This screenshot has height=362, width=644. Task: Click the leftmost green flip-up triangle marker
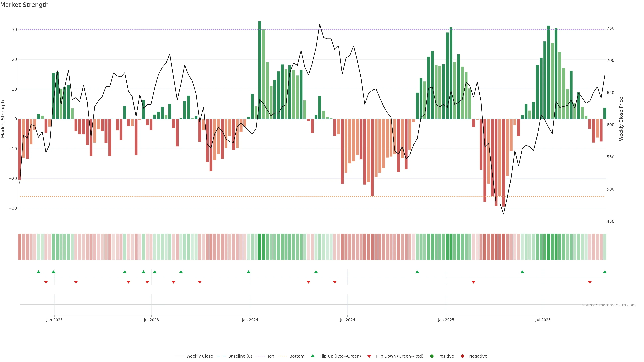[x=38, y=272]
